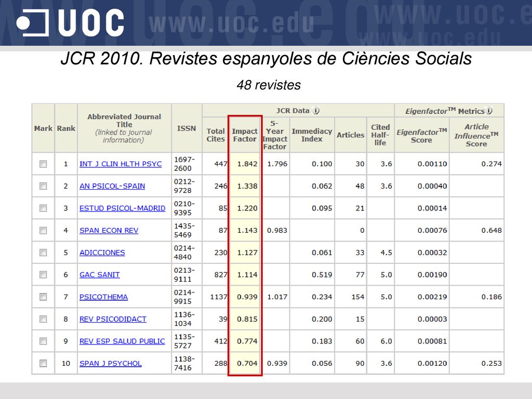Click the Mark column header
The width and height of the screenshot is (532, 399).
(43, 128)
